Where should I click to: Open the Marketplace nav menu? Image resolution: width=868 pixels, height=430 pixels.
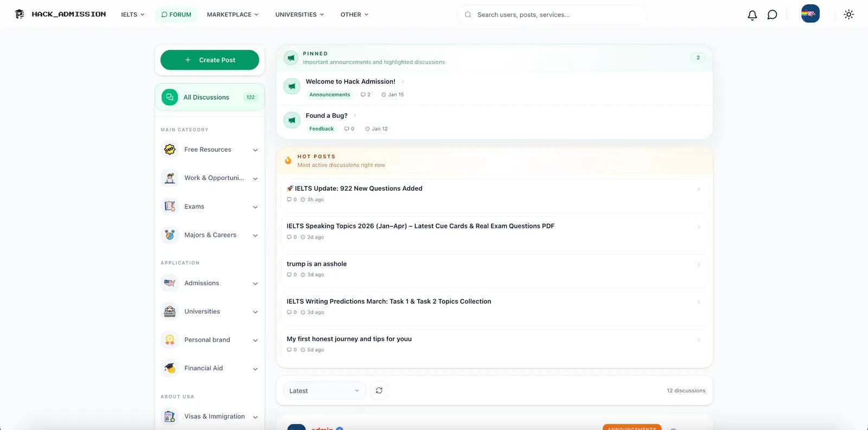[x=232, y=15]
